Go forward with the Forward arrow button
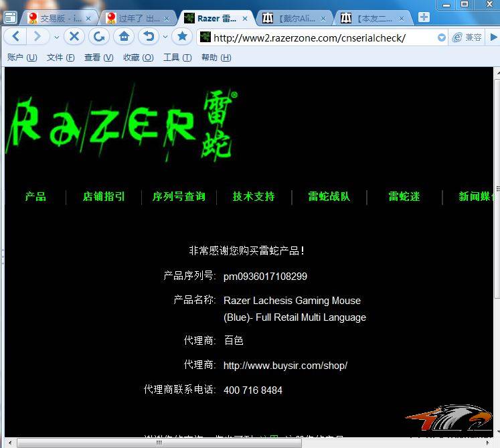The image size is (500, 448). pyautogui.click(x=37, y=36)
